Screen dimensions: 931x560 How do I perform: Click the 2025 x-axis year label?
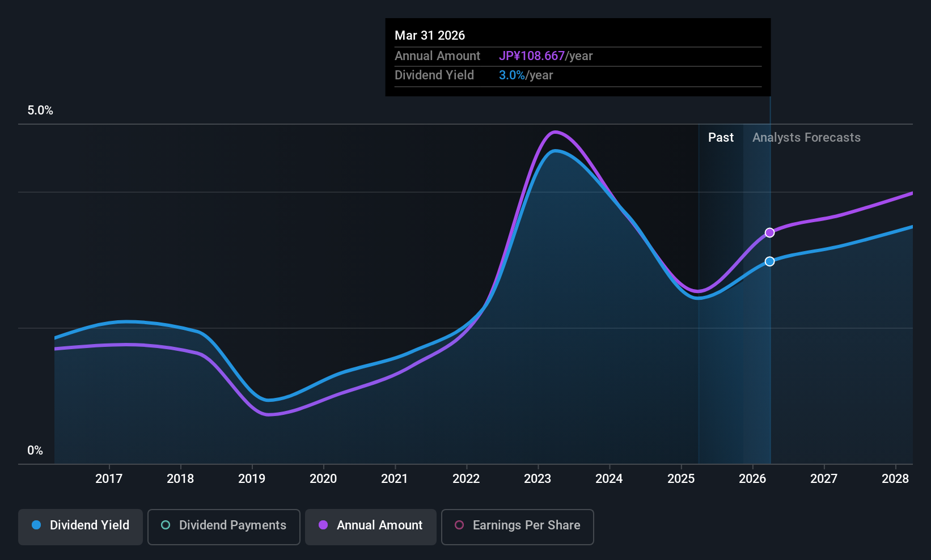[681, 479]
